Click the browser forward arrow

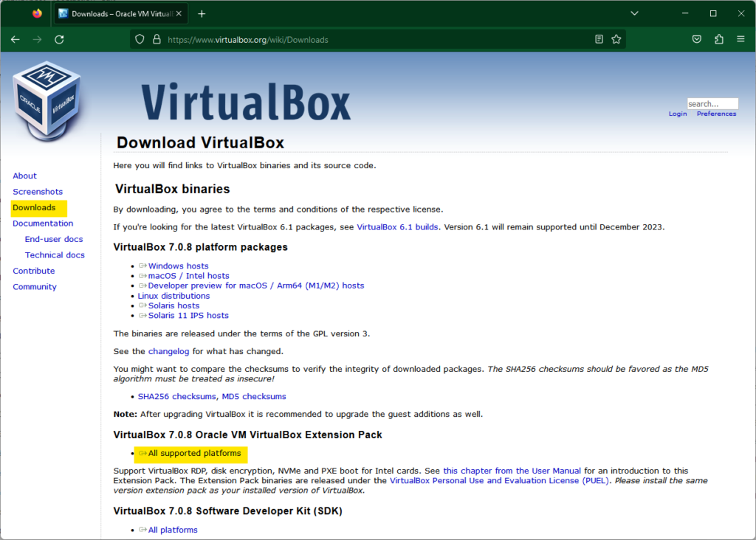point(37,40)
